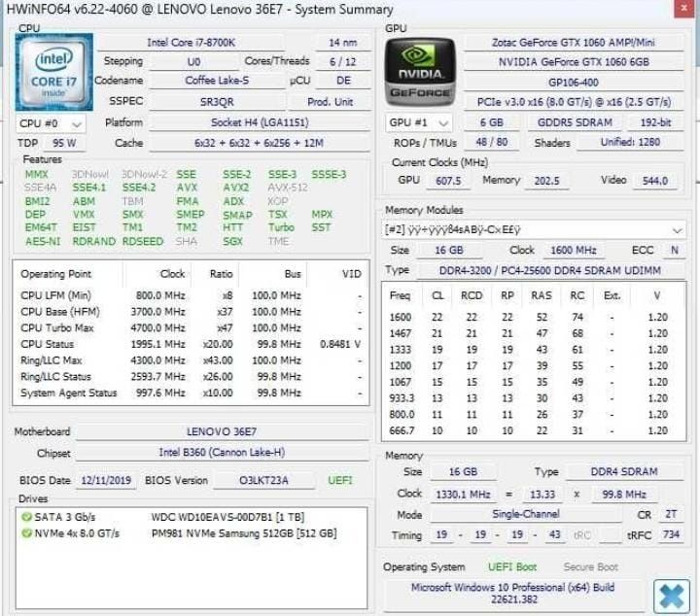Close the System Summary window
The height and width of the screenshot is (616, 700).
683,8
